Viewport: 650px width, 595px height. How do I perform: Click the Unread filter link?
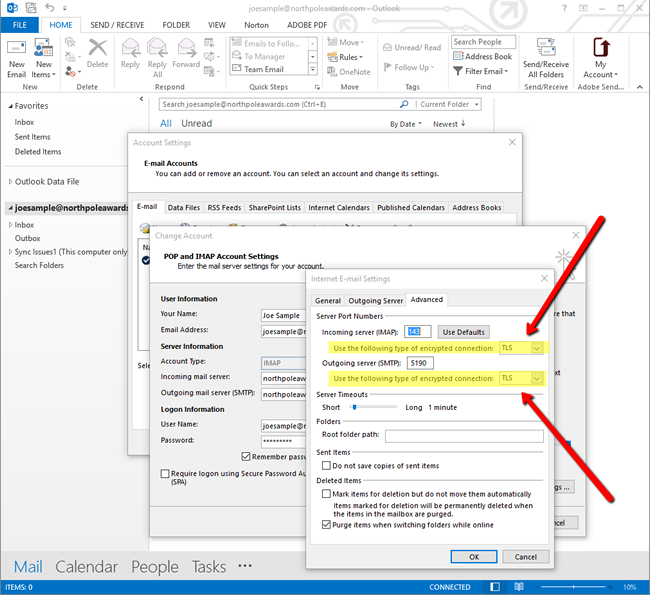click(x=196, y=124)
